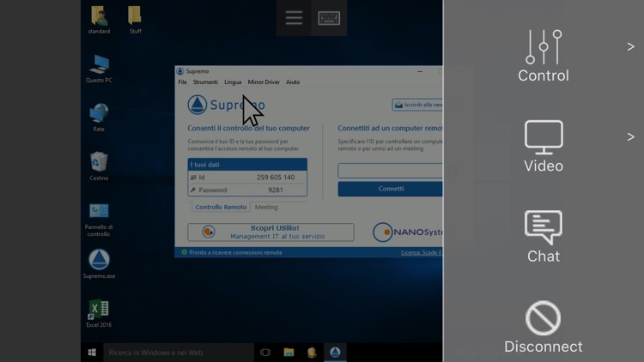The height and width of the screenshot is (362, 644).
Task: Open the Strumenti menu
Action: pyautogui.click(x=205, y=82)
